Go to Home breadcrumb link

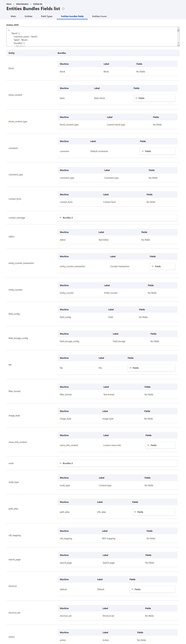[9, 4]
